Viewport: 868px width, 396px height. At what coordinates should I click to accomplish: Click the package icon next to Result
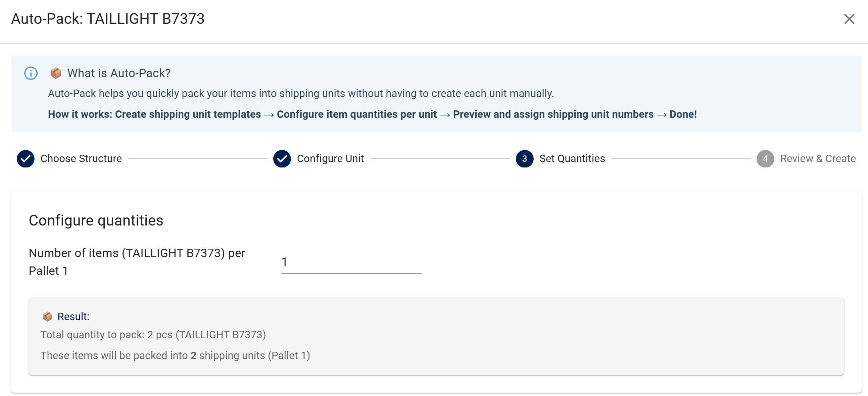(x=48, y=316)
